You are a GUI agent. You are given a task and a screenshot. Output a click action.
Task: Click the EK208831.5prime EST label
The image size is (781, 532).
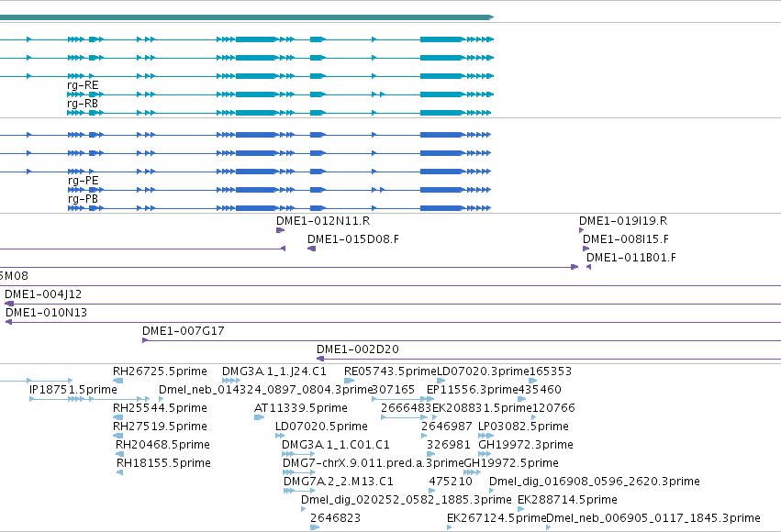tap(482, 408)
